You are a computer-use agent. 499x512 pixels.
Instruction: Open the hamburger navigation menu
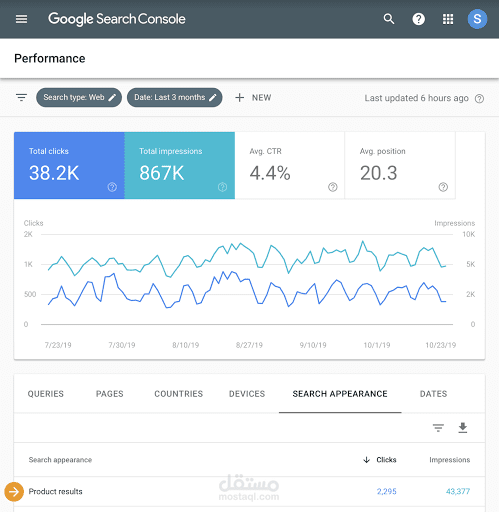(x=21, y=19)
